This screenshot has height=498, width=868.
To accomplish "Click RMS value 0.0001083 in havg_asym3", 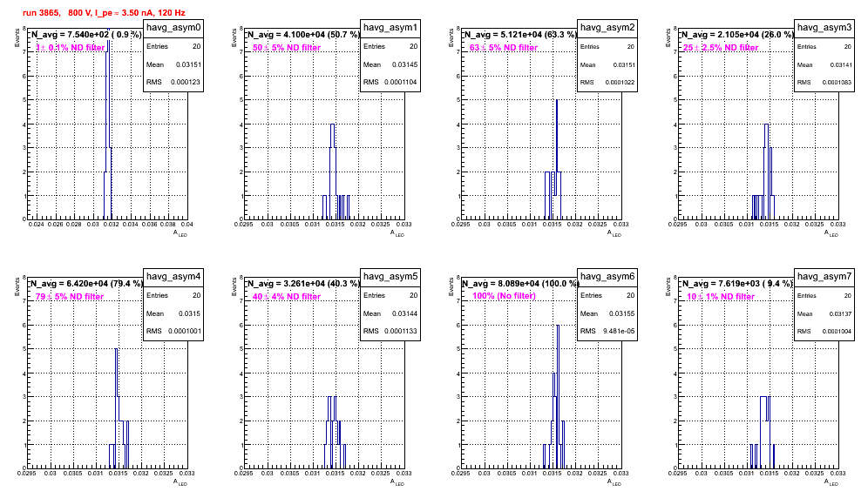I will (837, 82).
